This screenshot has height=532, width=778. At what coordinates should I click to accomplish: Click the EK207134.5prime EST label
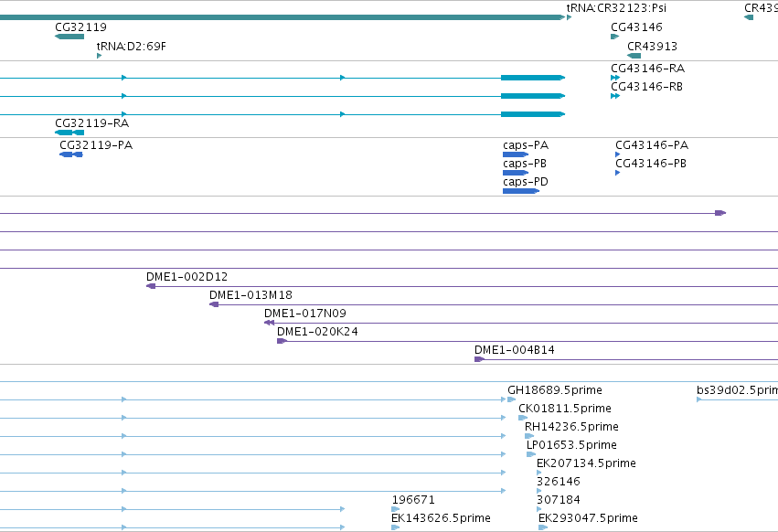pyautogui.click(x=586, y=463)
